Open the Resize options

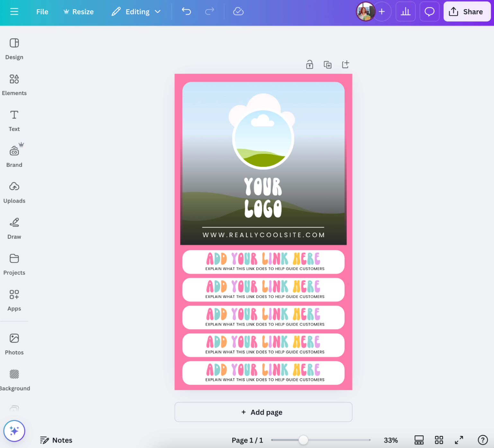[x=79, y=12]
